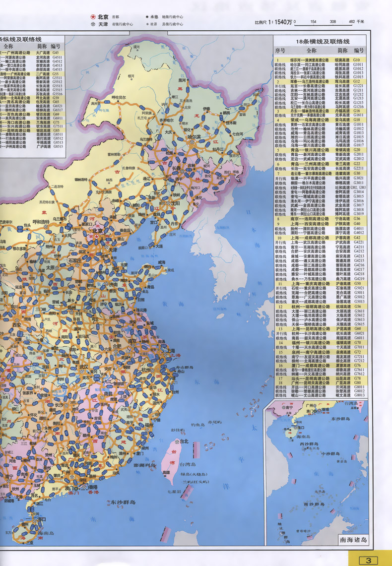The image size is (392, 566).
Task: Click the code G80 in the right table
Action: pyautogui.click(x=357, y=382)
